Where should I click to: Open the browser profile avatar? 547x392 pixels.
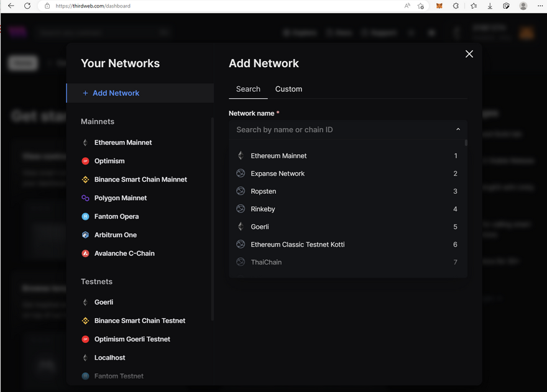pos(523,6)
